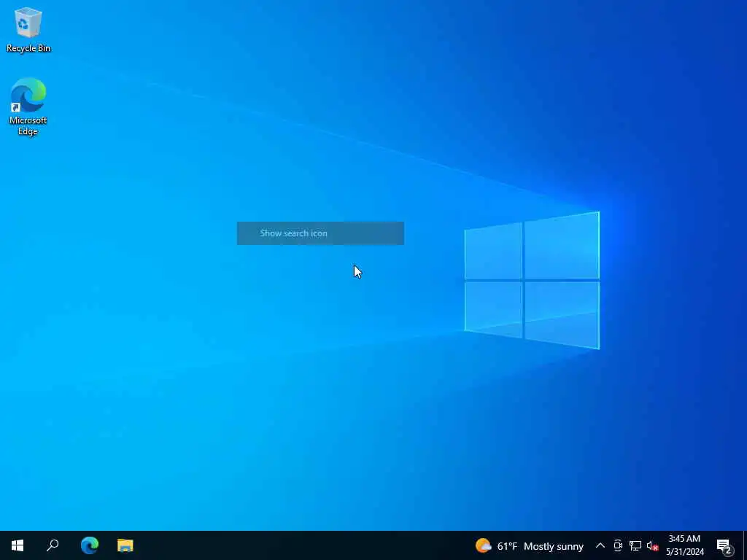Screen dimensions: 747x560
Task: Open the weather widget icon
Action: pyautogui.click(x=483, y=545)
